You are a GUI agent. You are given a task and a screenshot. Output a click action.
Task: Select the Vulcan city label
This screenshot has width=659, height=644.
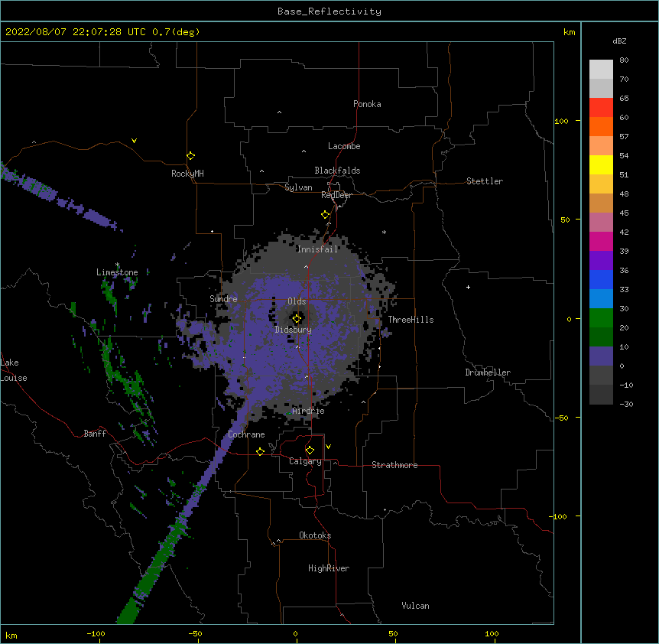click(415, 606)
